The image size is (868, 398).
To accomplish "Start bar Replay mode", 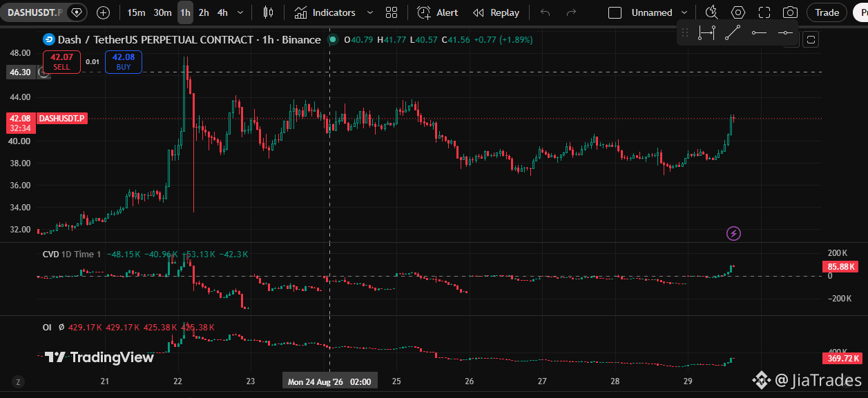I will [x=496, y=12].
